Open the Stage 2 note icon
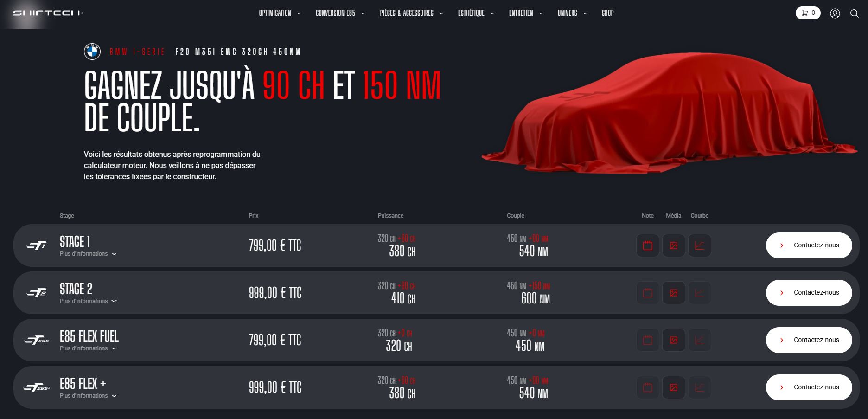The width and height of the screenshot is (868, 419). 648,293
